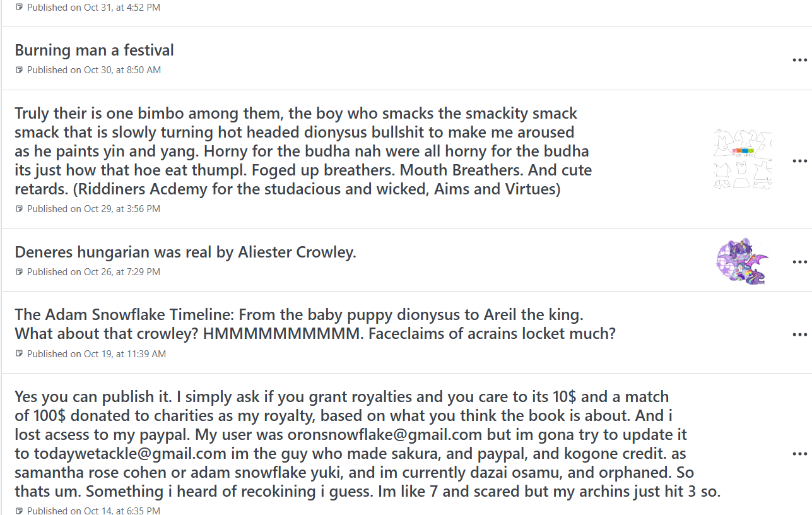Open the 'Yes you can publish it' post
Image resolution: width=812 pixels, height=515 pixels.
point(367,444)
